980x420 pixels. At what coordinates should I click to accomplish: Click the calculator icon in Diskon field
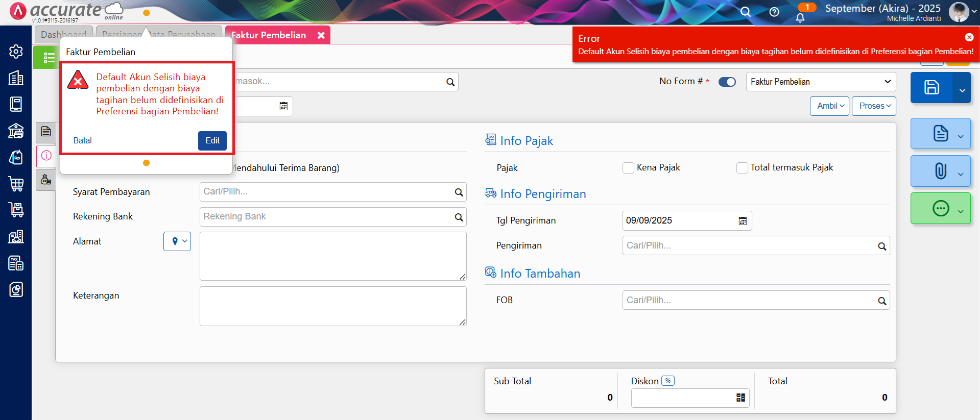tap(740, 398)
